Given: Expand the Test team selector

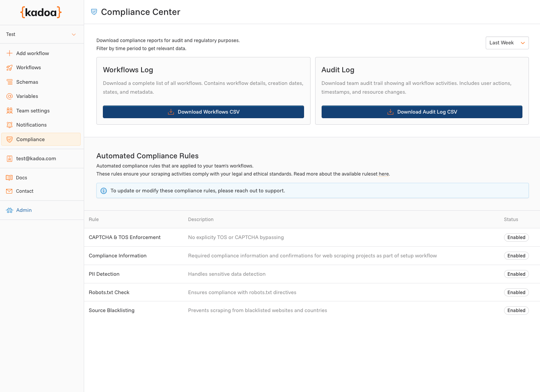Looking at the screenshot, I should 41,34.
